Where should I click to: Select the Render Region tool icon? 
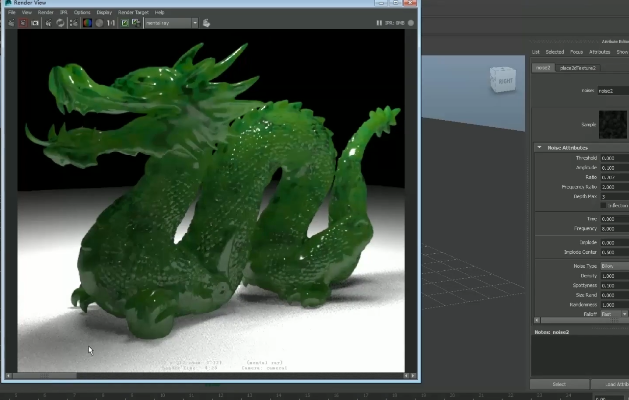coord(24,22)
